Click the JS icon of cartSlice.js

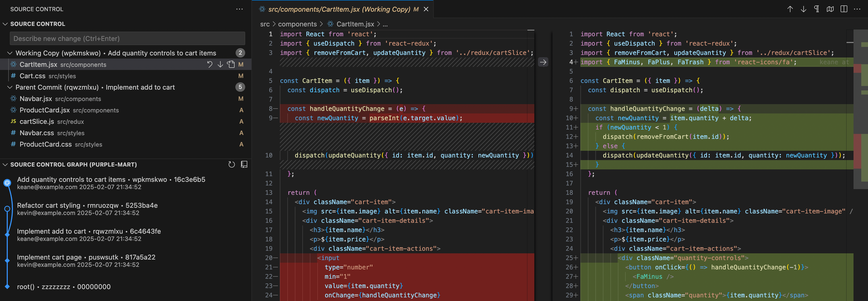(13, 121)
